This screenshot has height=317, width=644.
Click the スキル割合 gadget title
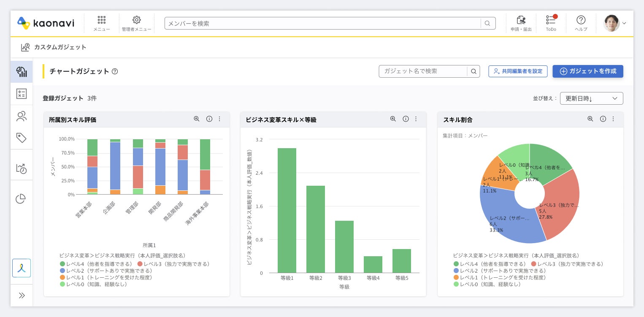(458, 119)
